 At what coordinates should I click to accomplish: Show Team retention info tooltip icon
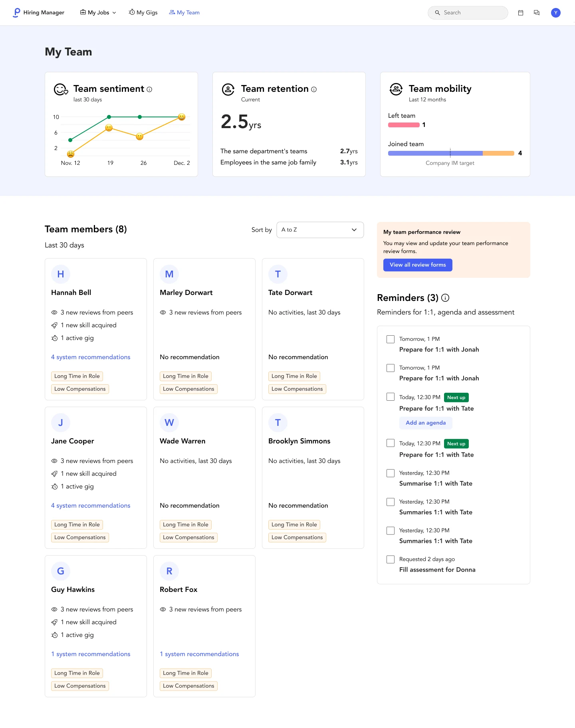point(314,89)
